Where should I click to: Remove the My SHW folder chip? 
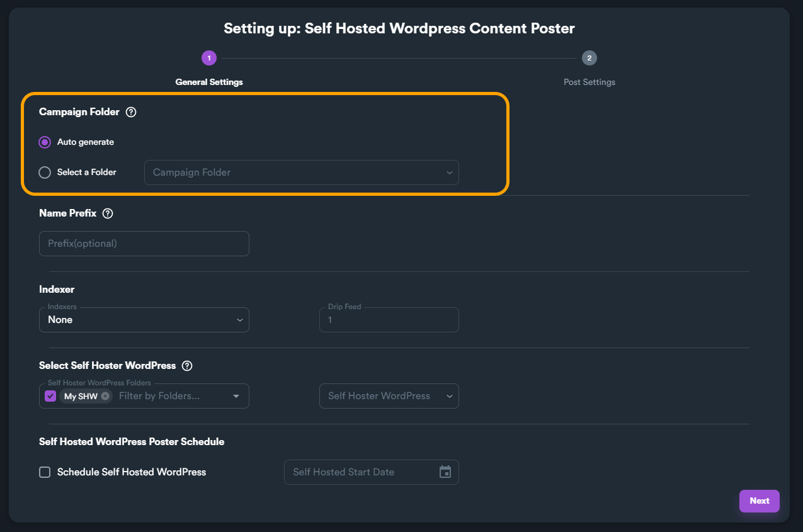105,396
